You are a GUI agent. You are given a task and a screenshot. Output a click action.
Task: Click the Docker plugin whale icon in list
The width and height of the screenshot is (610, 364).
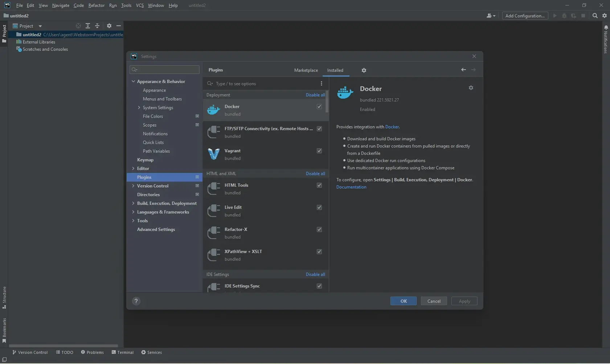tap(214, 110)
